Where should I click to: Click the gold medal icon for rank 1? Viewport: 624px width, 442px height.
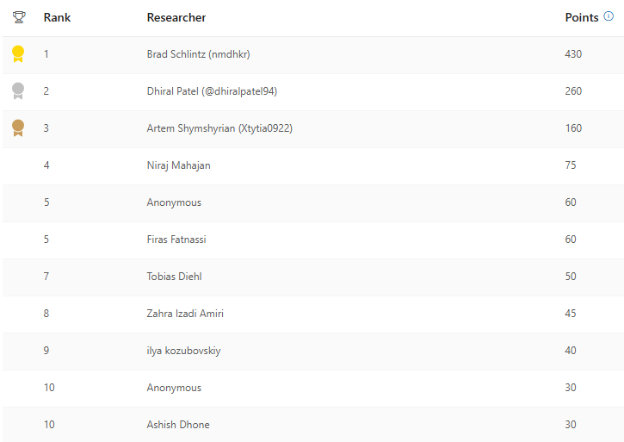18,54
